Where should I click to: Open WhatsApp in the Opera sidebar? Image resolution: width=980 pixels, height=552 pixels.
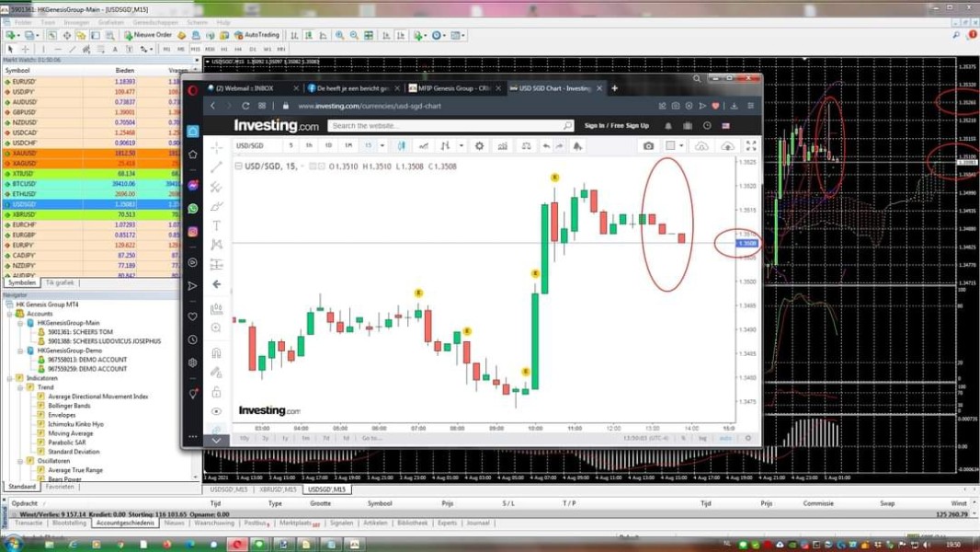(x=193, y=209)
